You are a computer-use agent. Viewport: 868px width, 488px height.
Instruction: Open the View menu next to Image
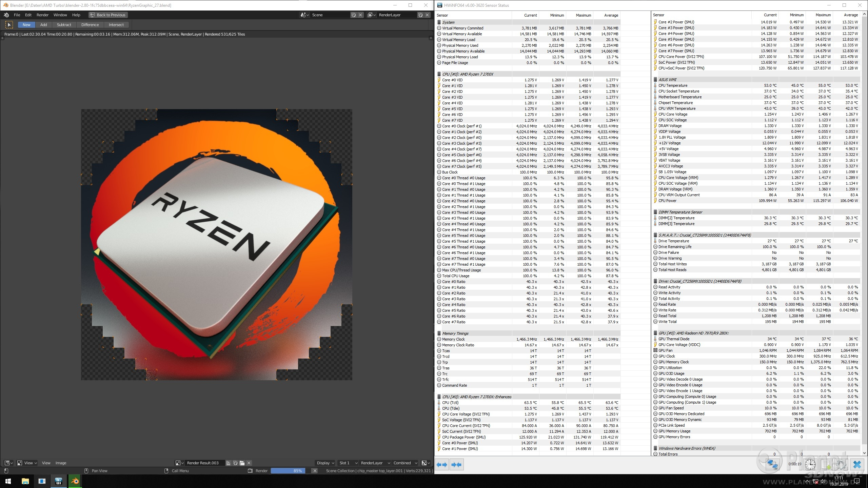point(46,463)
